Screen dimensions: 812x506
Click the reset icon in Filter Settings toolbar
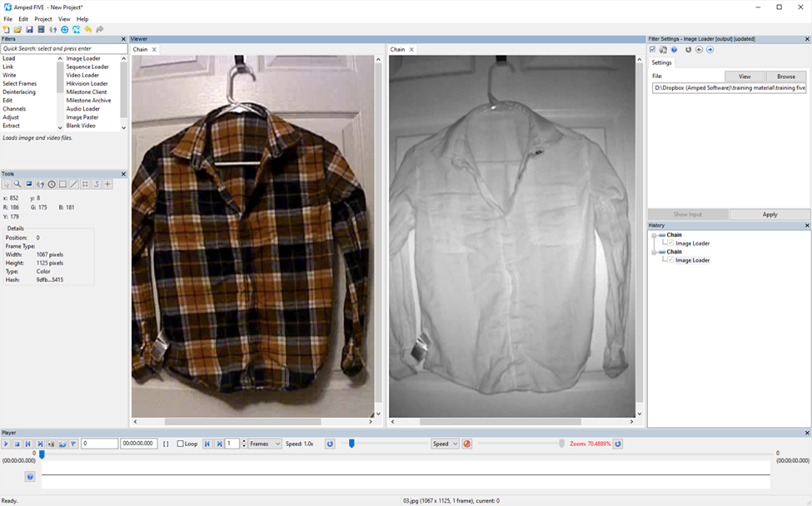tap(688, 50)
